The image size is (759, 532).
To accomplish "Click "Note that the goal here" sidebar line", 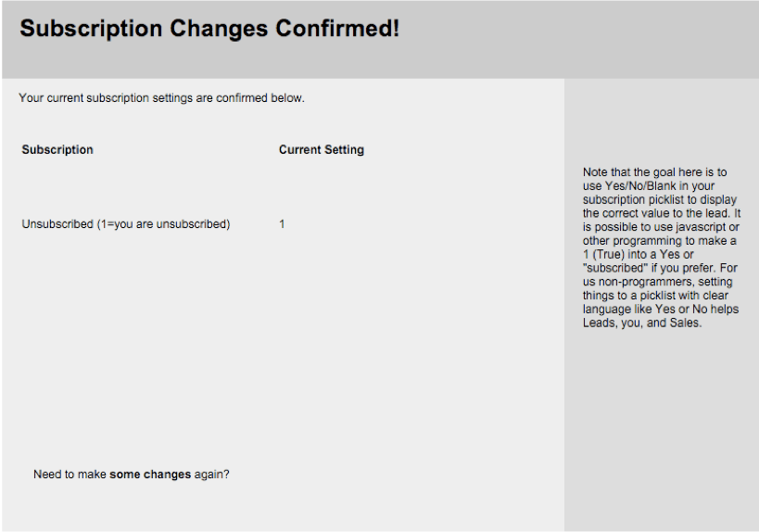I will tap(655, 172).
